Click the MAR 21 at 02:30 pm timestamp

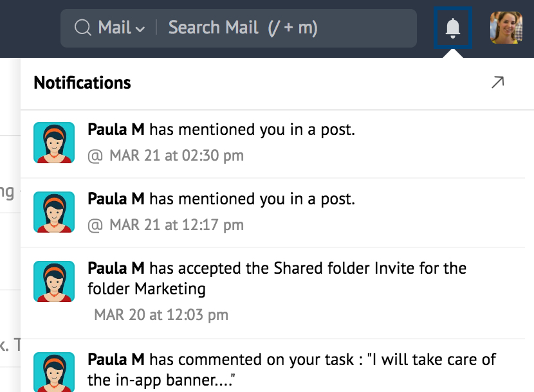[x=176, y=156]
